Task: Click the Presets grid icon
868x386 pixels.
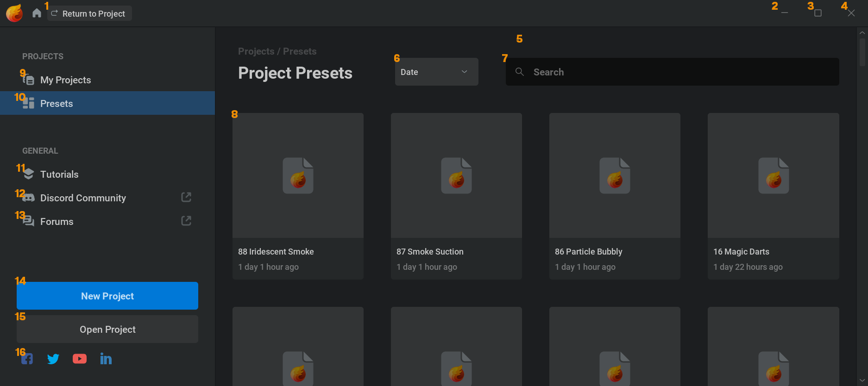Action: 29,103
